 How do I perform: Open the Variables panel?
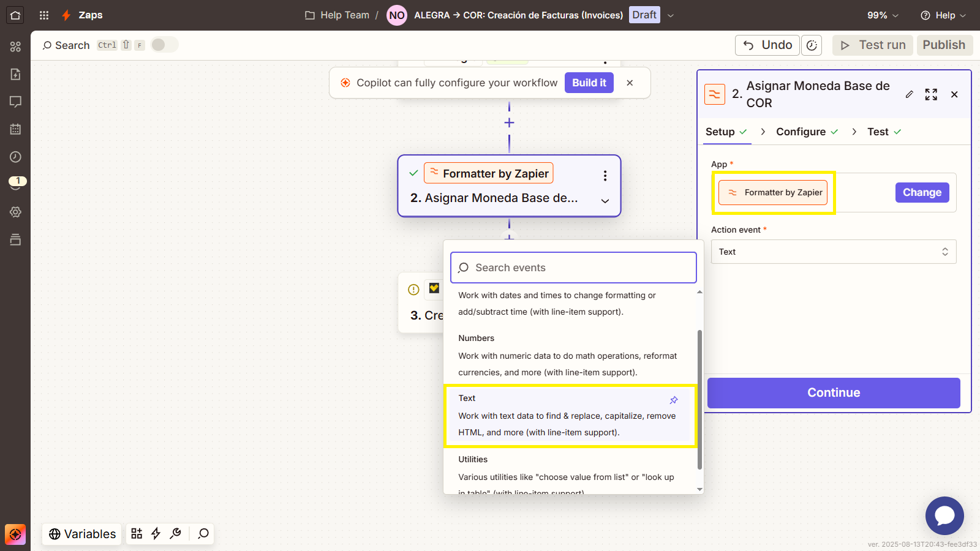[83, 534]
